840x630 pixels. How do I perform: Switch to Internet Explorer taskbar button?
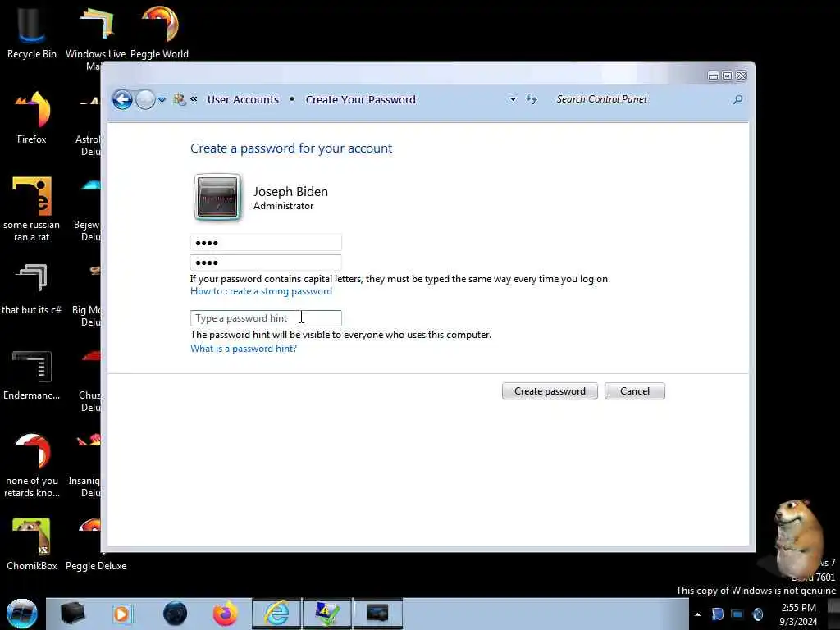coord(277,614)
